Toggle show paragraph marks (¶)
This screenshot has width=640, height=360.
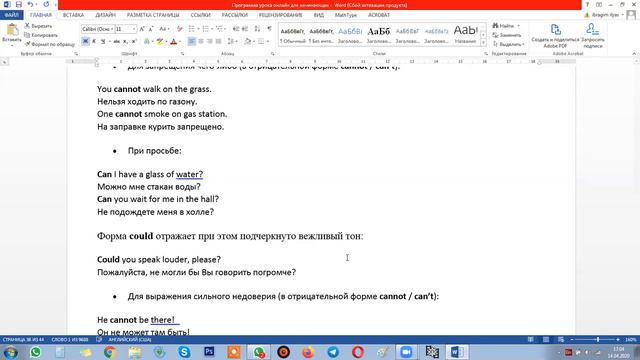[269, 29]
